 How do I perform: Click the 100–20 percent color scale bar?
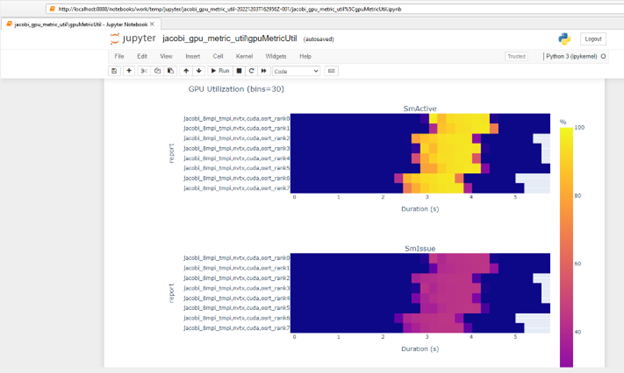point(566,247)
